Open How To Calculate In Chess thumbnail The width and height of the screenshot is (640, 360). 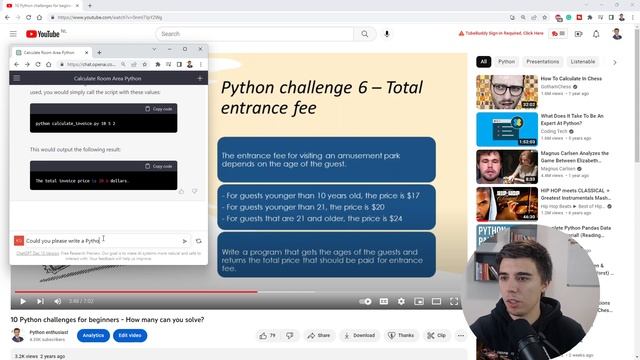tap(507, 92)
